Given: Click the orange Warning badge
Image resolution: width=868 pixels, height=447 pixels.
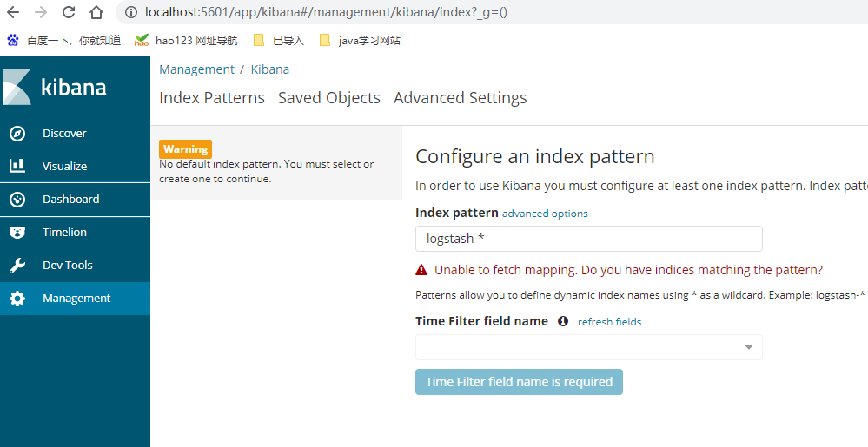Looking at the screenshot, I should tap(185, 148).
